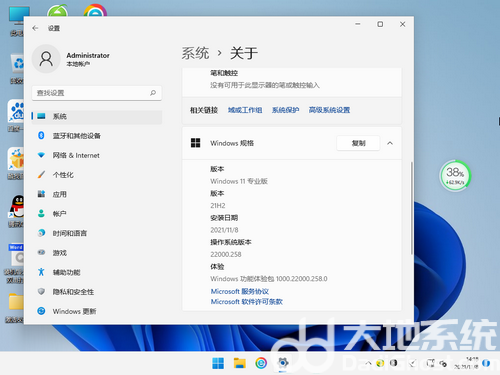Select the OS build 22000.258 text

pyautogui.click(x=226, y=254)
